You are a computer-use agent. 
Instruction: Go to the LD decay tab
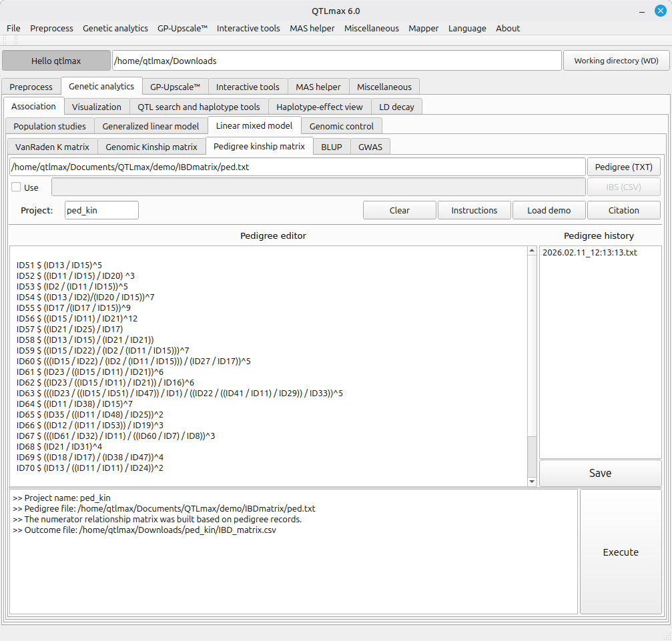click(x=396, y=107)
